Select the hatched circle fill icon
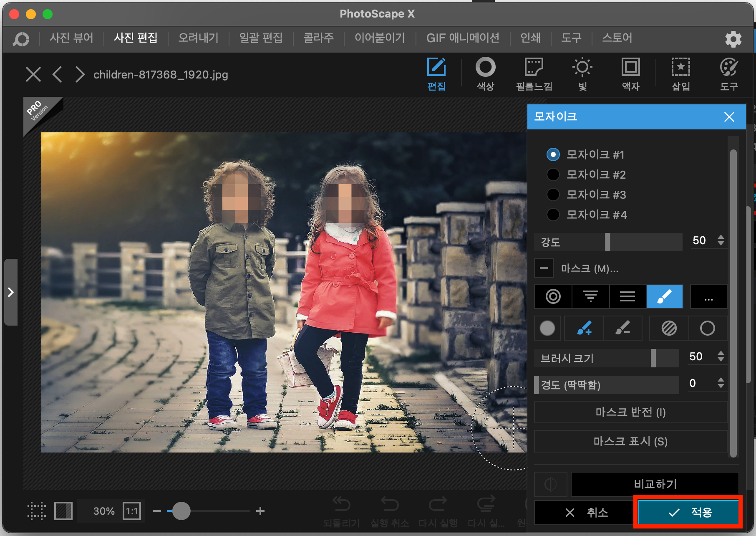The height and width of the screenshot is (536, 756). [x=669, y=328]
